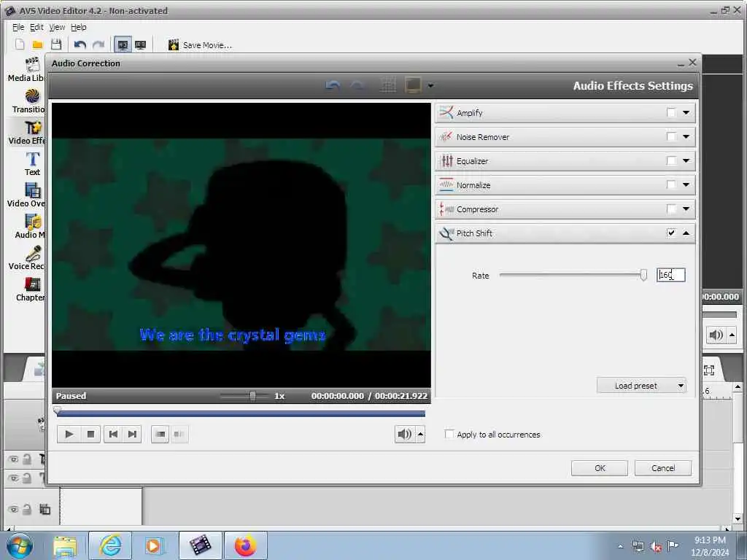Image resolution: width=747 pixels, height=560 pixels.
Task: Collapse the Pitch Shift settings
Action: point(686,233)
